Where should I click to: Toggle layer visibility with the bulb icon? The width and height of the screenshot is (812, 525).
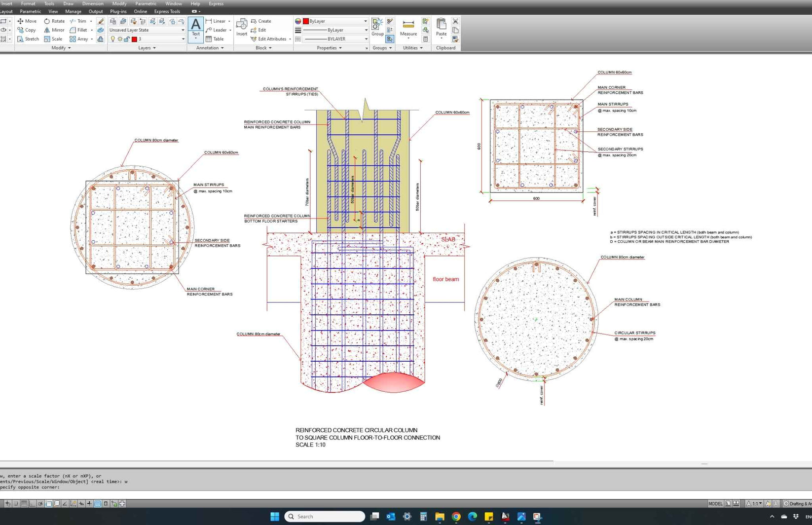tap(112, 38)
